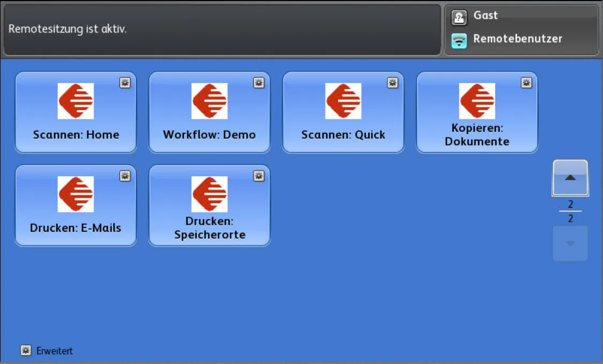Click the Remotesitzung ist aktiv status bar

point(222,29)
